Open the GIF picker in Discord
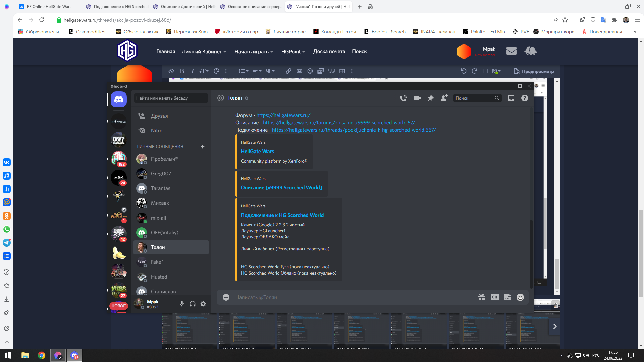The width and height of the screenshot is (644, 362). [495, 297]
